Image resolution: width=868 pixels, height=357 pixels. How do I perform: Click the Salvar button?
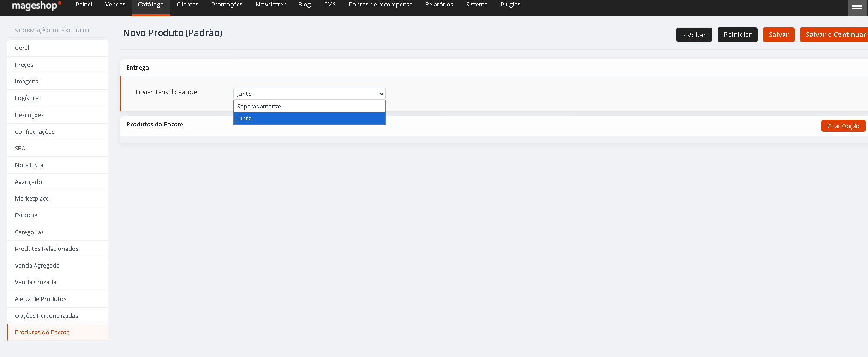778,35
